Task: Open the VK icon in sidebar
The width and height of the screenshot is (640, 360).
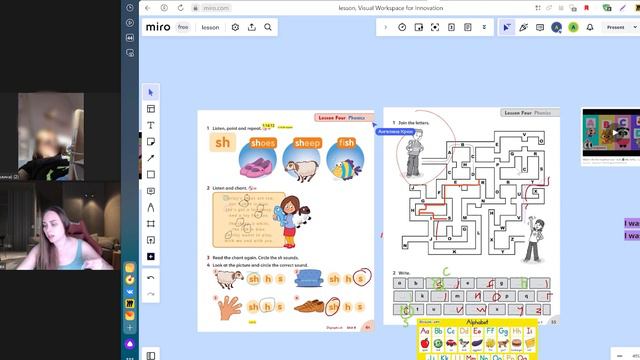Action: [130, 292]
